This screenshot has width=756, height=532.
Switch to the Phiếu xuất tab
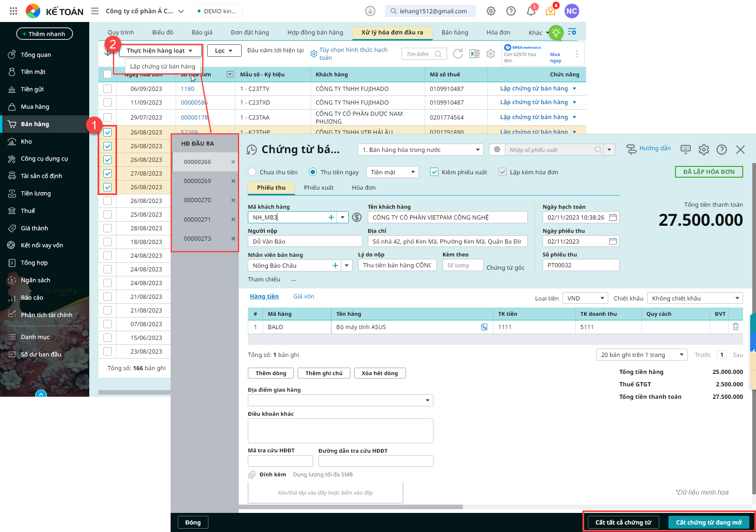[x=318, y=188]
